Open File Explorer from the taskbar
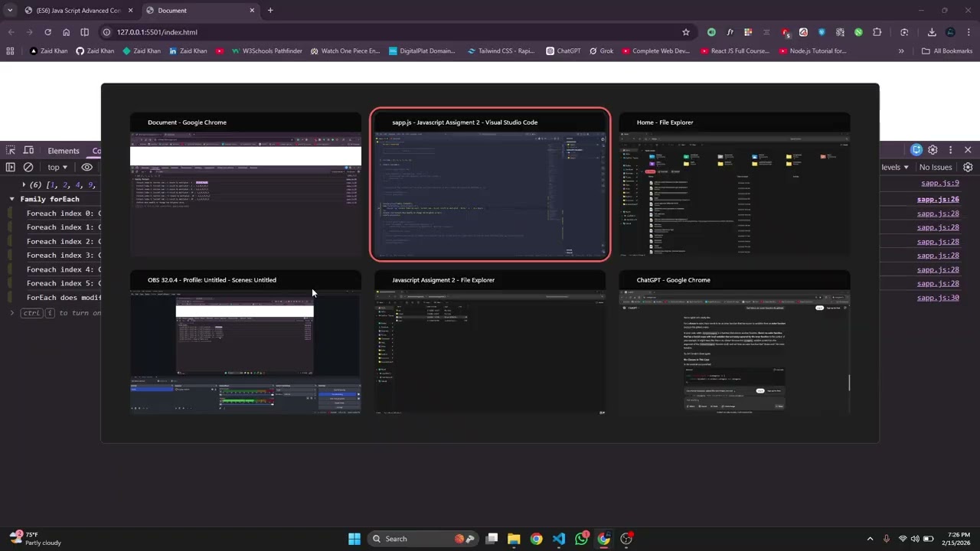This screenshot has height=551, width=980. [514, 539]
